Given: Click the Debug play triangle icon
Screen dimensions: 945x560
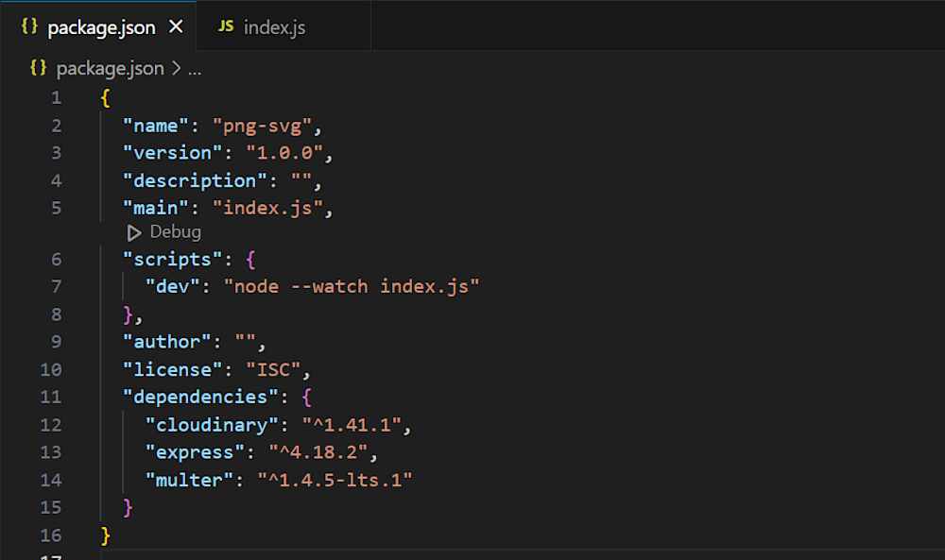Looking at the screenshot, I should (134, 232).
